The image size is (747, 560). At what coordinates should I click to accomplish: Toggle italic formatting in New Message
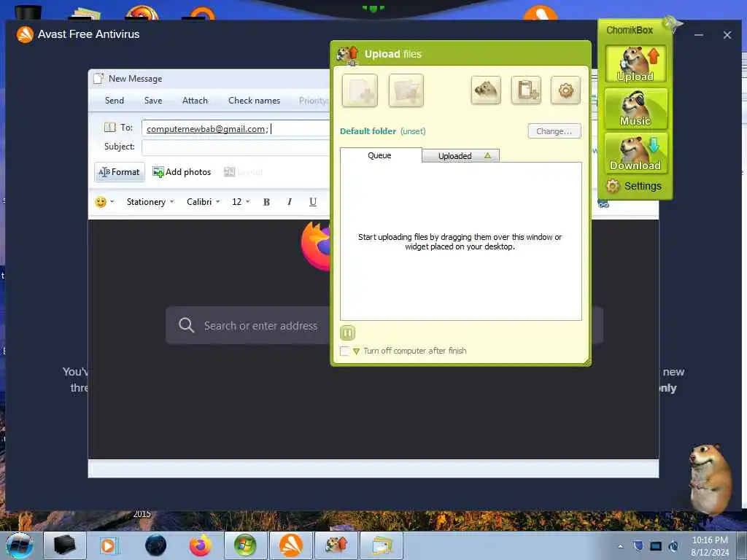pos(289,202)
